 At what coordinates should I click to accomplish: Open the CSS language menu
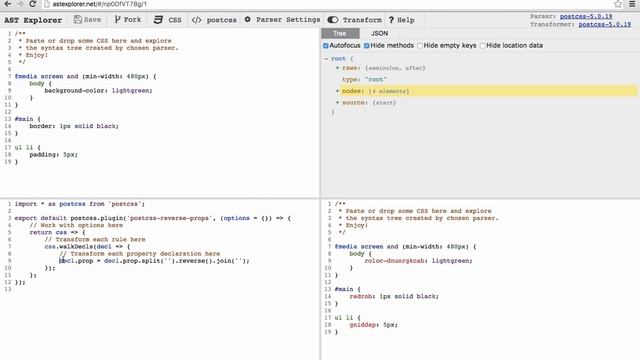(168, 20)
